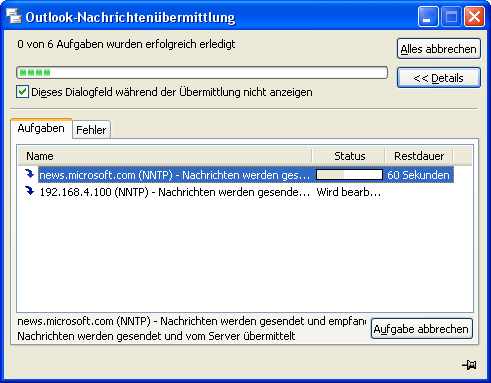Click 'Nachrichten werden gesendet und vom Server übermittelt'
Screen dimensions: 491x383
click(156, 336)
